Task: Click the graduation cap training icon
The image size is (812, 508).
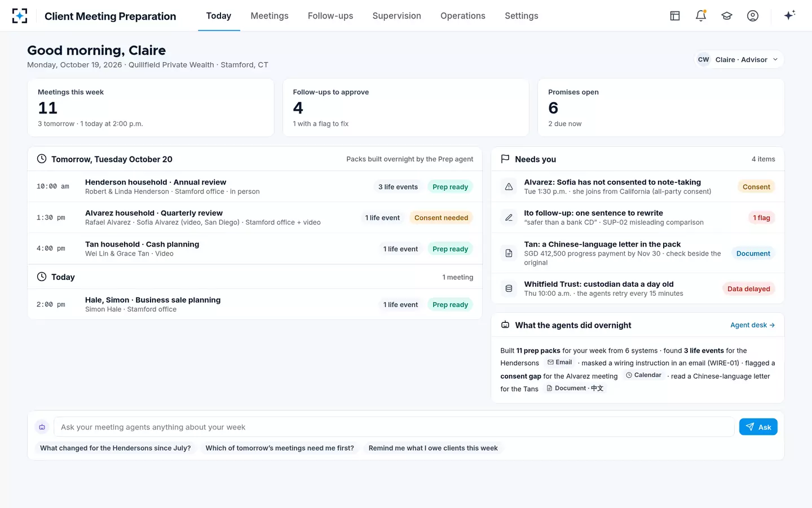Action: coord(727,16)
